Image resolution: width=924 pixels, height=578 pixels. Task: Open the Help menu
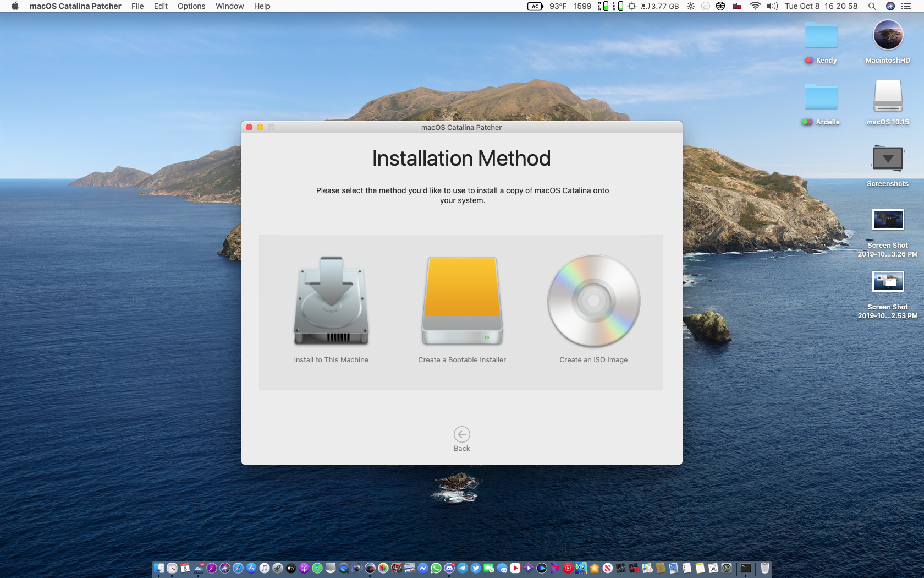point(262,6)
